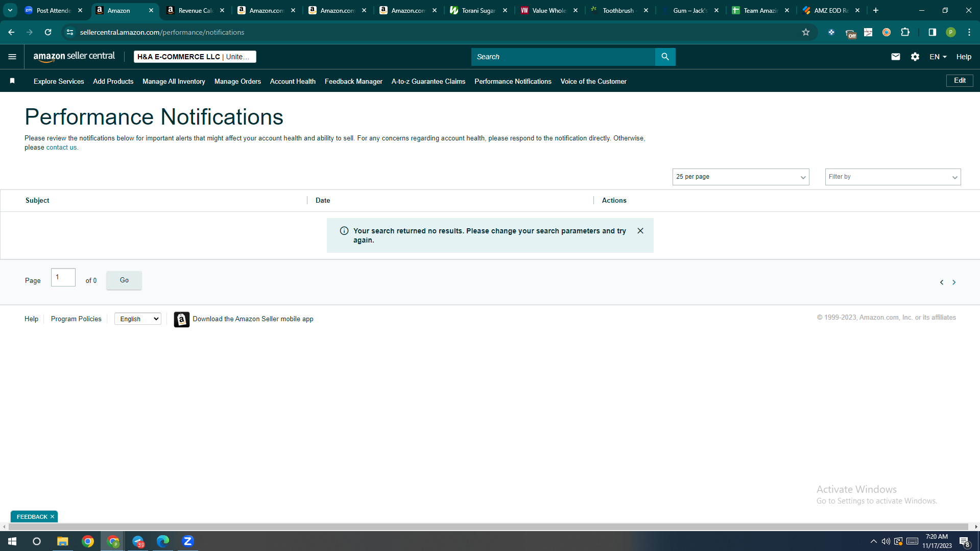Show hidden system tray icons
This screenshot has height=551, width=980.
(873, 541)
